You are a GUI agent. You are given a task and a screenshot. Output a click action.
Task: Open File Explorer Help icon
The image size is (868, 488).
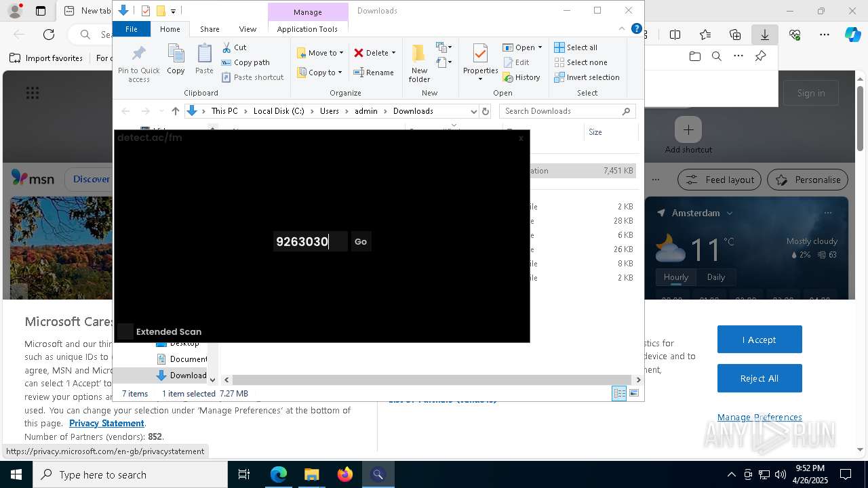point(636,28)
